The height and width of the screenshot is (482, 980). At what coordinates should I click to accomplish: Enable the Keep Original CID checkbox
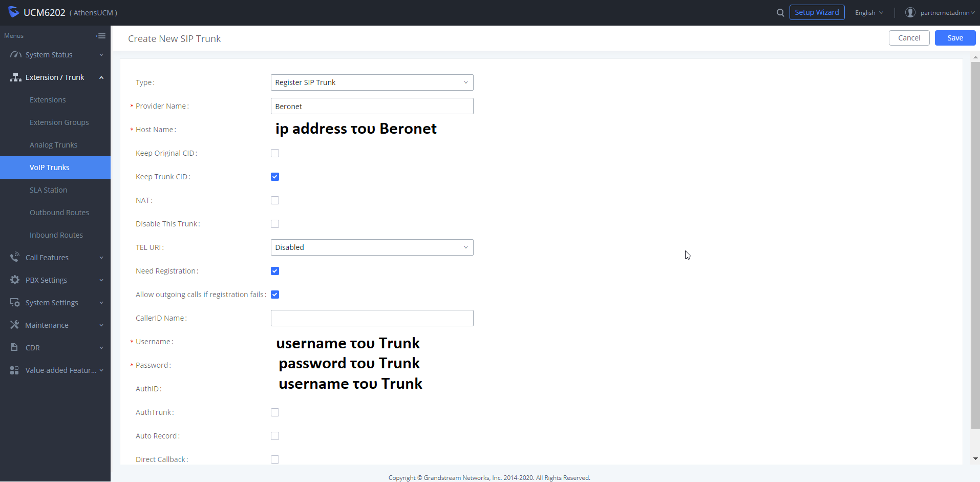click(x=275, y=153)
